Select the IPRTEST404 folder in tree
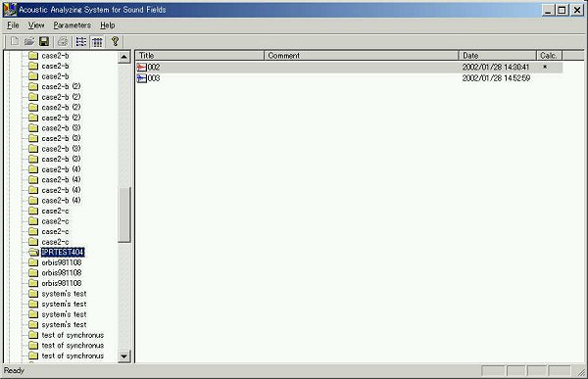 click(63, 252)
